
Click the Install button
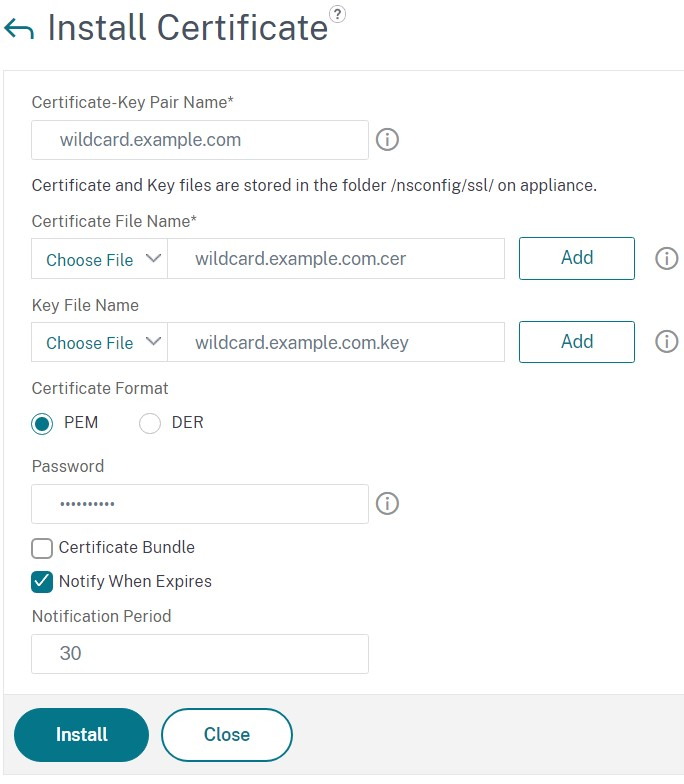tap(81, 735)
